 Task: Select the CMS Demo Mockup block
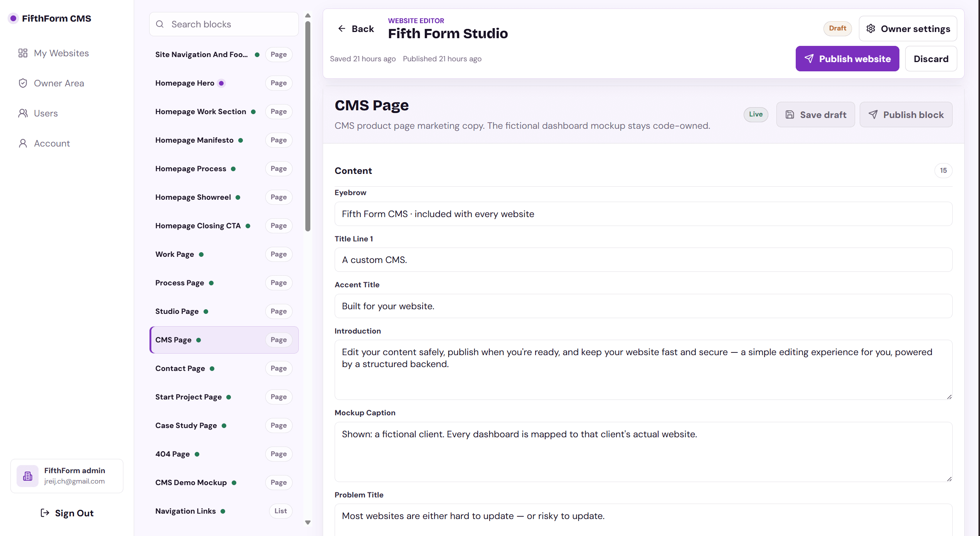(224, 483)
